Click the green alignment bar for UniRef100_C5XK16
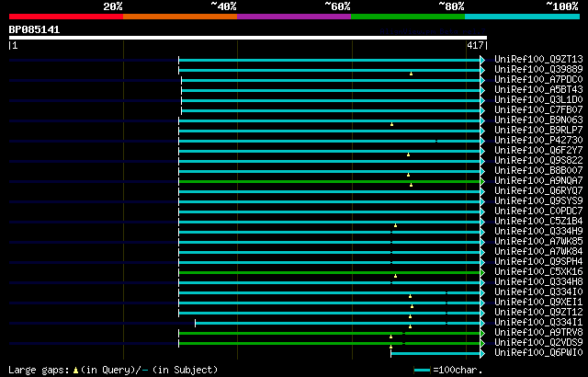The image size is (588, 377). 329,273
